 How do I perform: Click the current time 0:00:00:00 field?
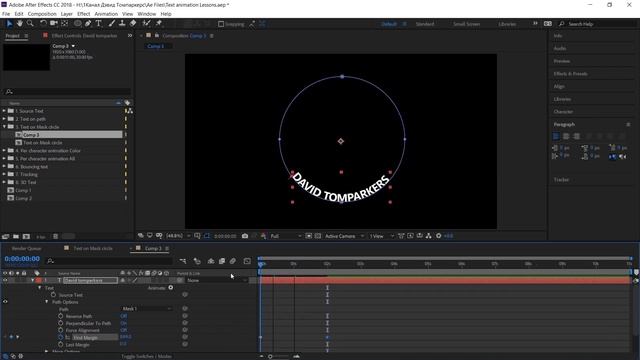coord(22,259)
